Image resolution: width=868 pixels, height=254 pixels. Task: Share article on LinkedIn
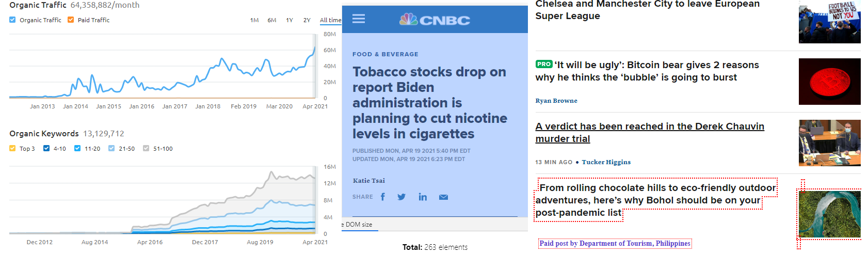pyautogui.click(x=423, y=197)
